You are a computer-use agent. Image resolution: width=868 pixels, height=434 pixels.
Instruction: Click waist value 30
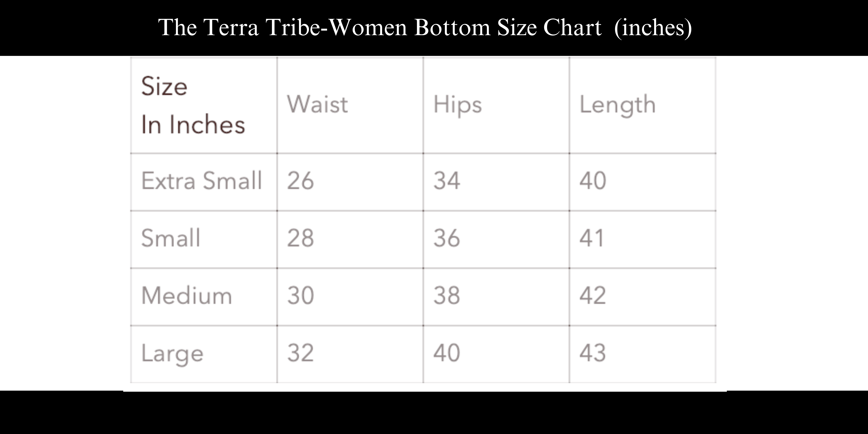[x=301, y=295]
